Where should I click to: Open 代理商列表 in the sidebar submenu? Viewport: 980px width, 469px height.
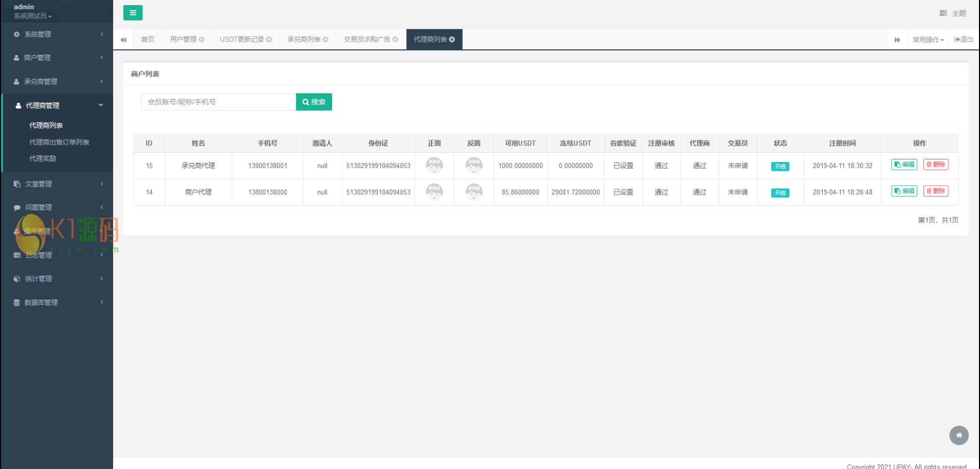pyautogui.click(x=46, y=125)
